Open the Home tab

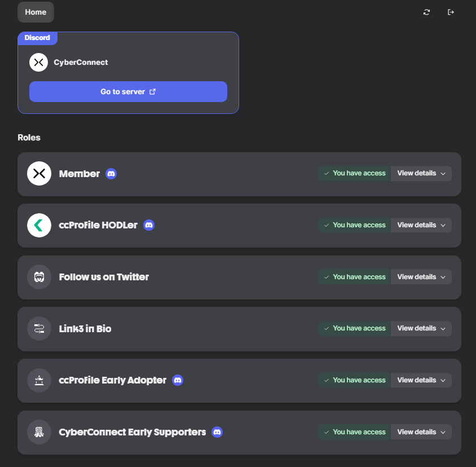tap(36, 12)
